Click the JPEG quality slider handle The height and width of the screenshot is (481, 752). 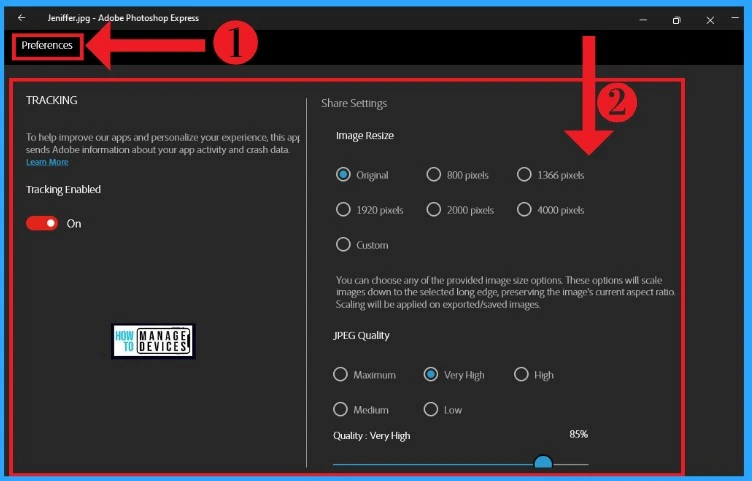coord(543,462)
